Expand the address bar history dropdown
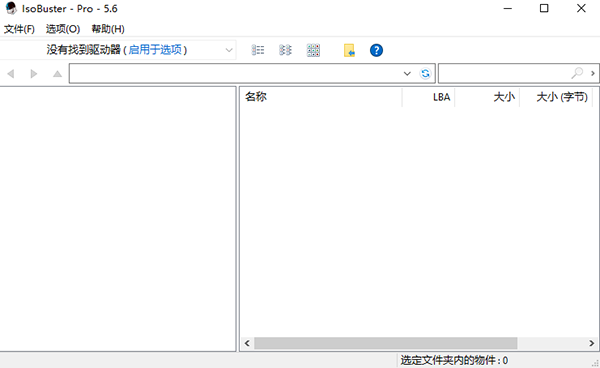The image size is (600, 368). point(407,73)
